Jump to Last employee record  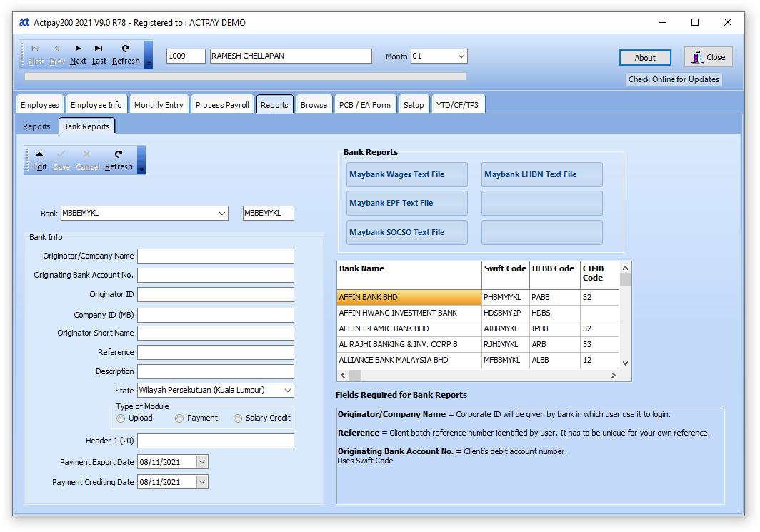(99, 54)
